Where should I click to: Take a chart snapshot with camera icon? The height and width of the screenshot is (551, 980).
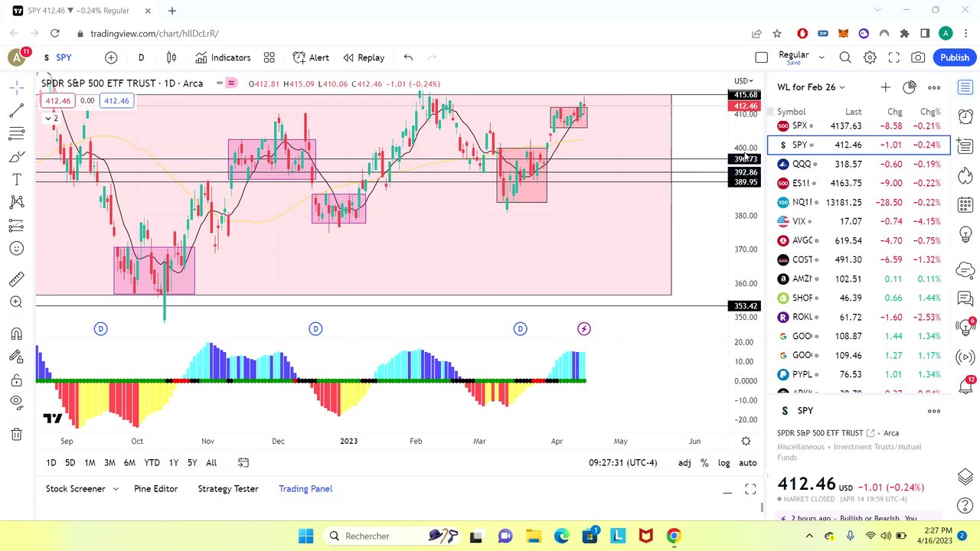918,57
